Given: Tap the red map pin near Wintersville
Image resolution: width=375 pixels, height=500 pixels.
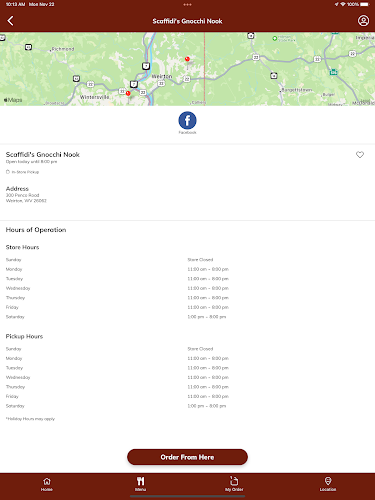Looking at the screenshot, I should click(x=128, y=94).
